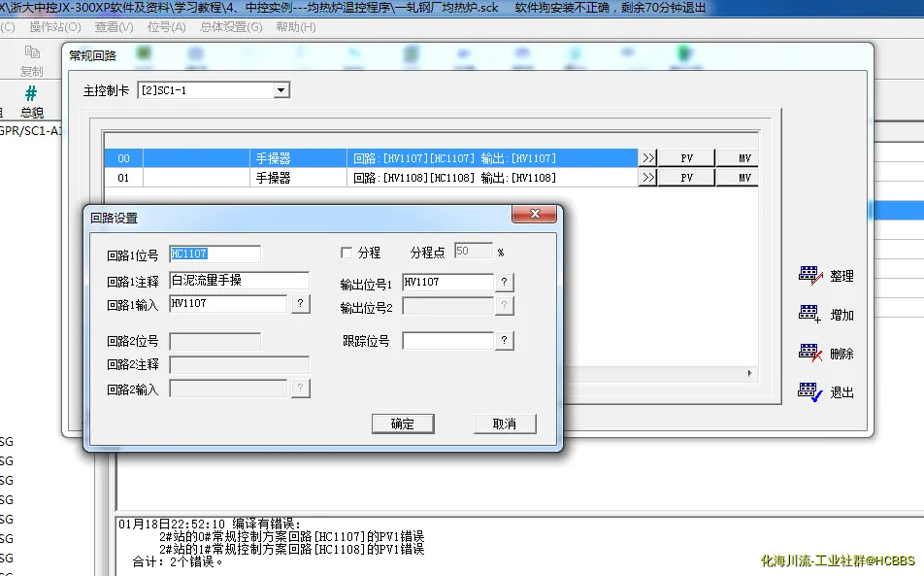The height and width of the screenshot is (576, 924).
Task: Click the 取消 button
Action: pos(505,424)
